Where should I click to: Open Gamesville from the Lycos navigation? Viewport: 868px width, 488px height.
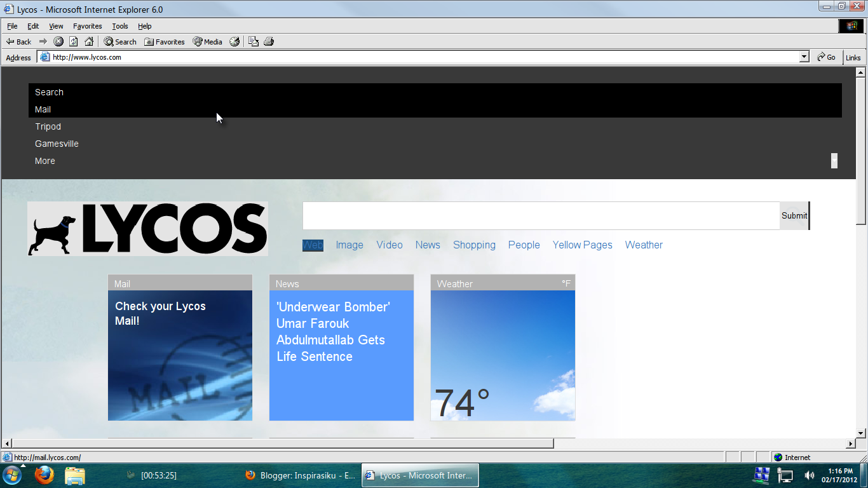(57, 144)
